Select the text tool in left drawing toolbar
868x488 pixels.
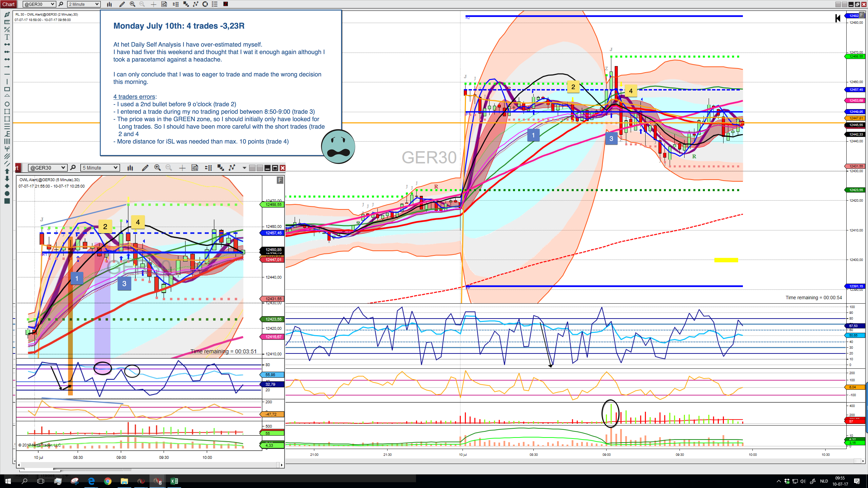[x=7, y=37]
